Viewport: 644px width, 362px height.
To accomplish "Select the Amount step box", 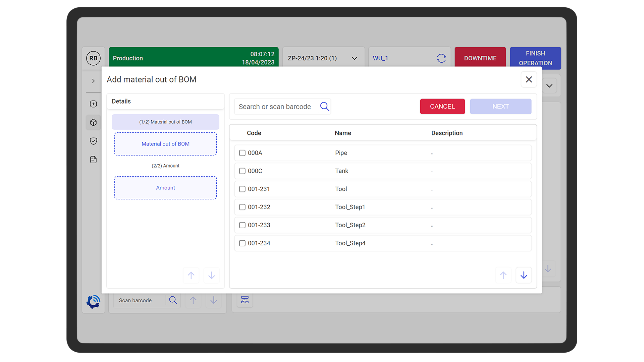I will coord(165,188).
